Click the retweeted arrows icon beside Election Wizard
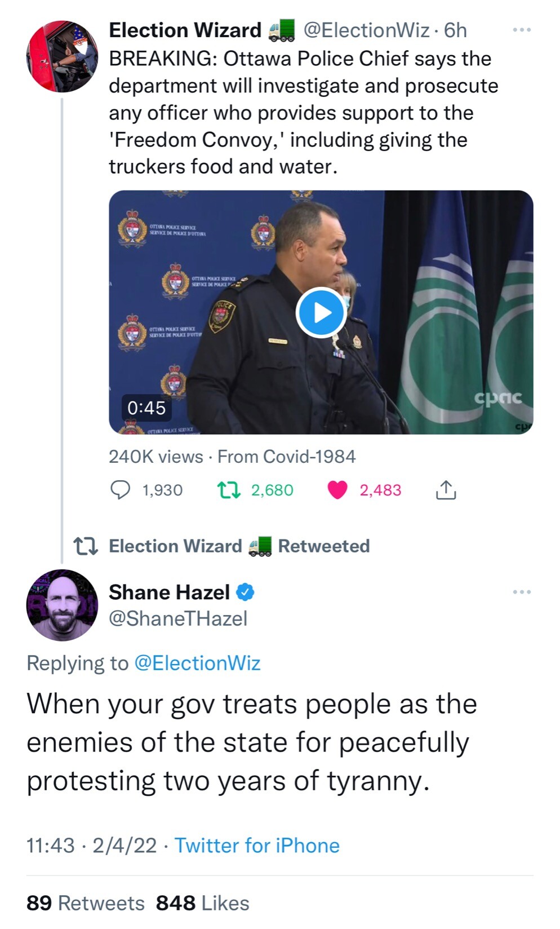Screen dimensions: 560x929 coord(86,546)
